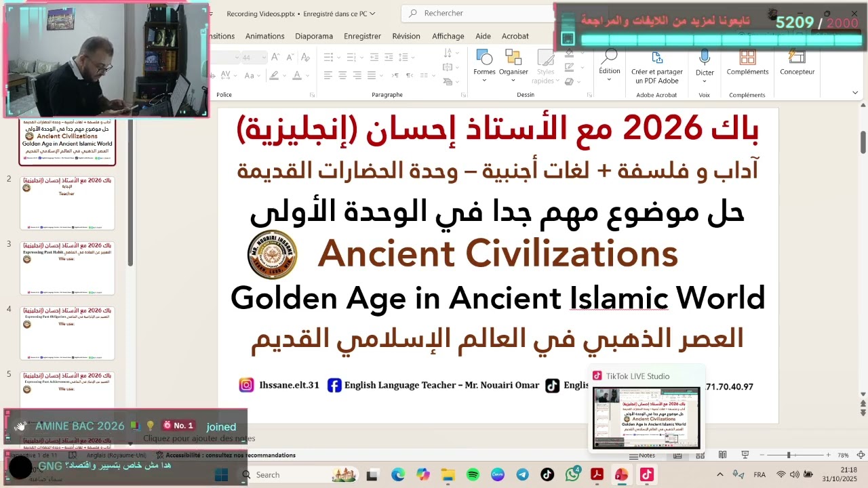Apply the font color button
The image size is (868, 488).
297,75
